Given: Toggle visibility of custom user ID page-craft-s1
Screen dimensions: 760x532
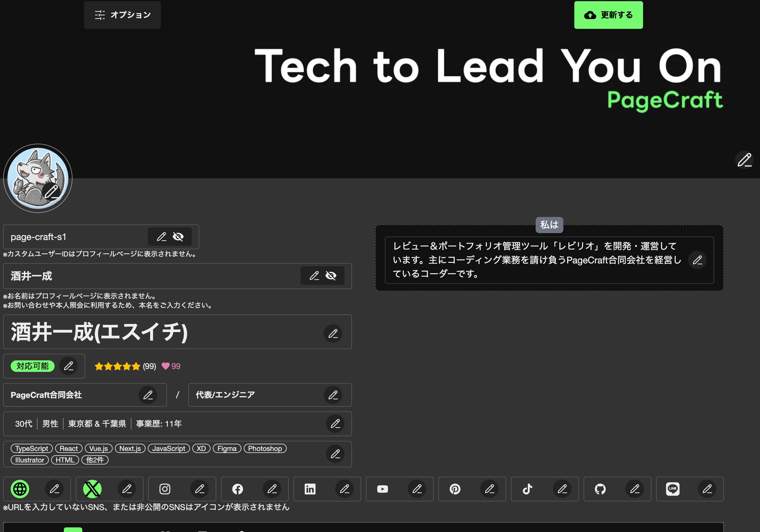Looking at the screenshot, I should tap(178, 237).
